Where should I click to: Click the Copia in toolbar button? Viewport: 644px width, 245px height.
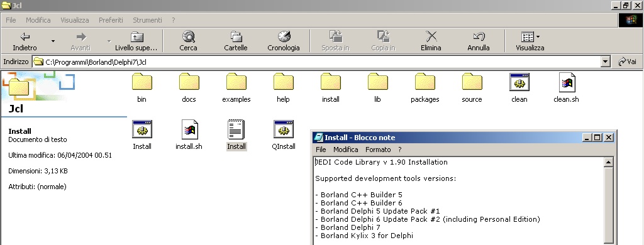click(383, 41)
